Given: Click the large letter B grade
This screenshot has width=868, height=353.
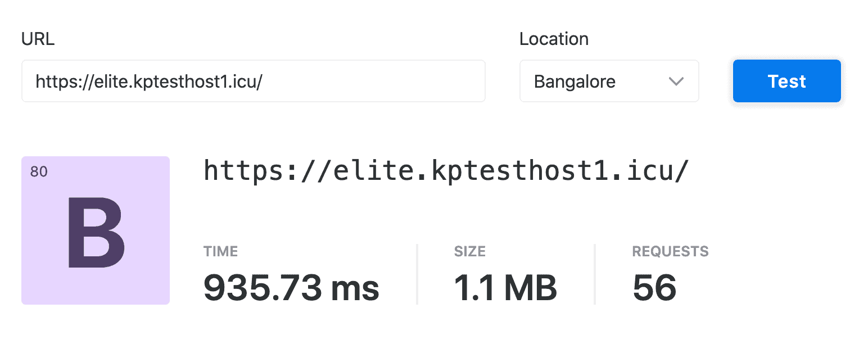Looking at the screenshot, I should coord(96,233).
